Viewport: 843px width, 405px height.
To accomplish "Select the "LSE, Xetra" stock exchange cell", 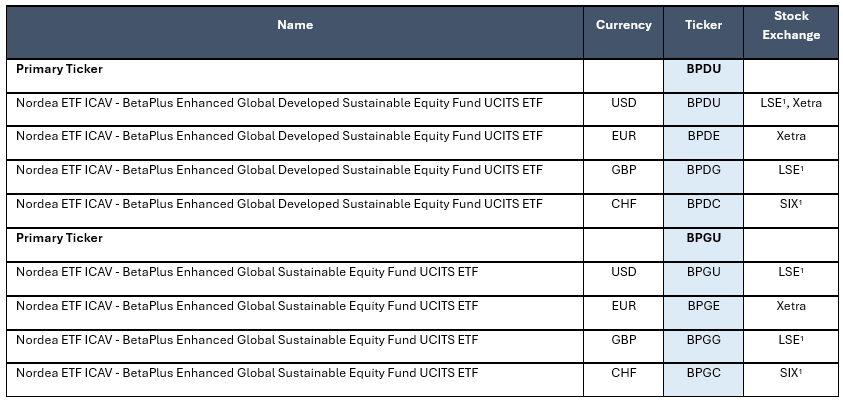I will point(791,102).
